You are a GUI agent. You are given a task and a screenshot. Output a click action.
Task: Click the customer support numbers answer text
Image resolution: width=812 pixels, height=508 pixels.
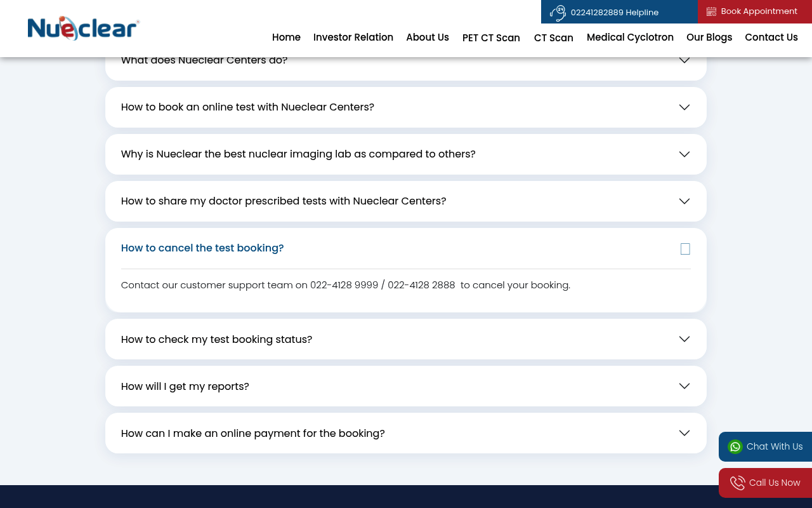pyautogui.click(x=346, y=285)
